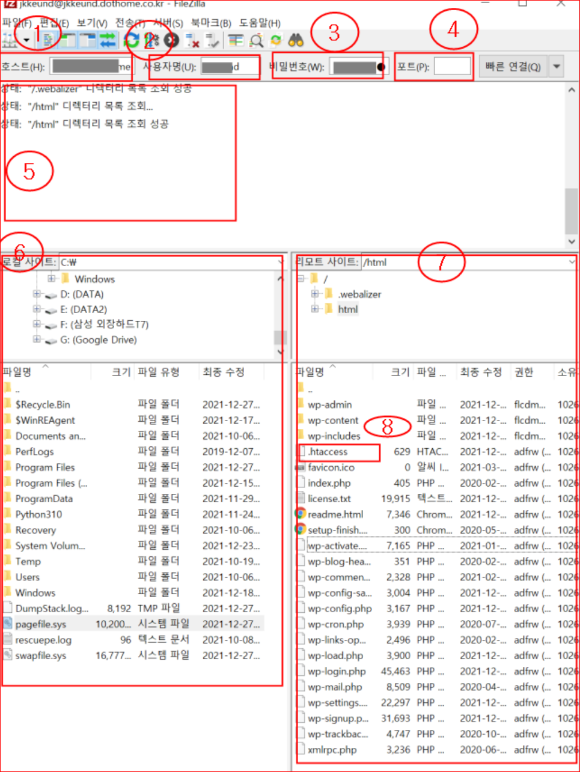This screenshot has width=580, height=772.
Task: Expand the E: (DATA2) drive node
Action: point(36,309)
